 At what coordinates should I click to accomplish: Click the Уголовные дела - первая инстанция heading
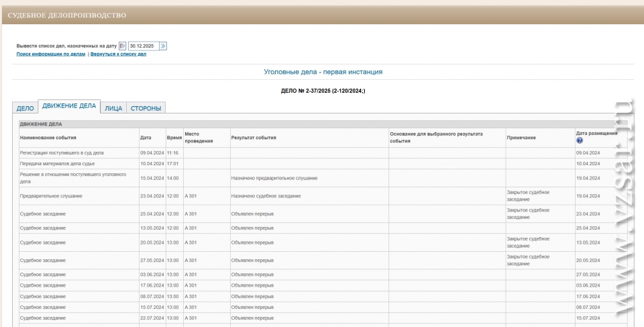click(x=323, y=71)
